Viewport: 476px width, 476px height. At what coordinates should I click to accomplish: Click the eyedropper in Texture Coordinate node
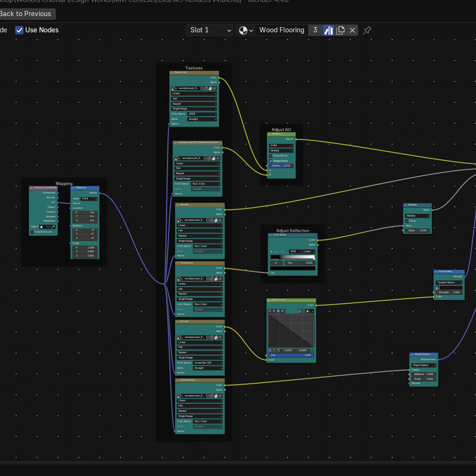point(53,227)
